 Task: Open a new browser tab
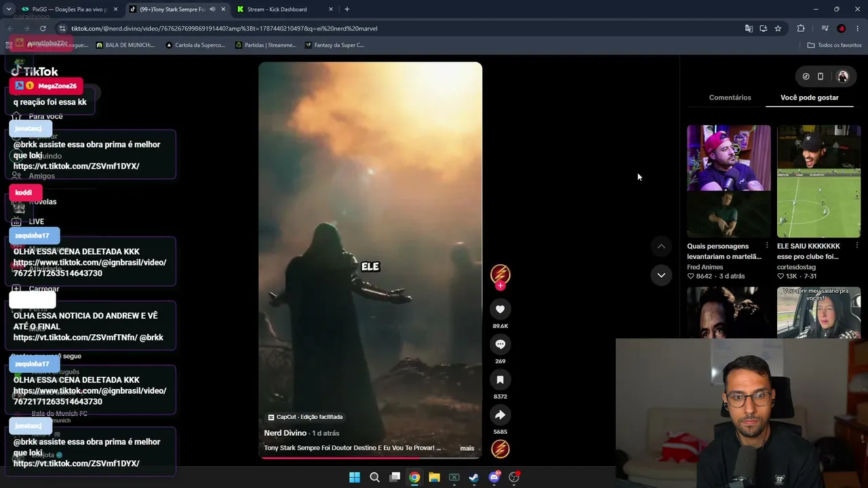point(347,9)
